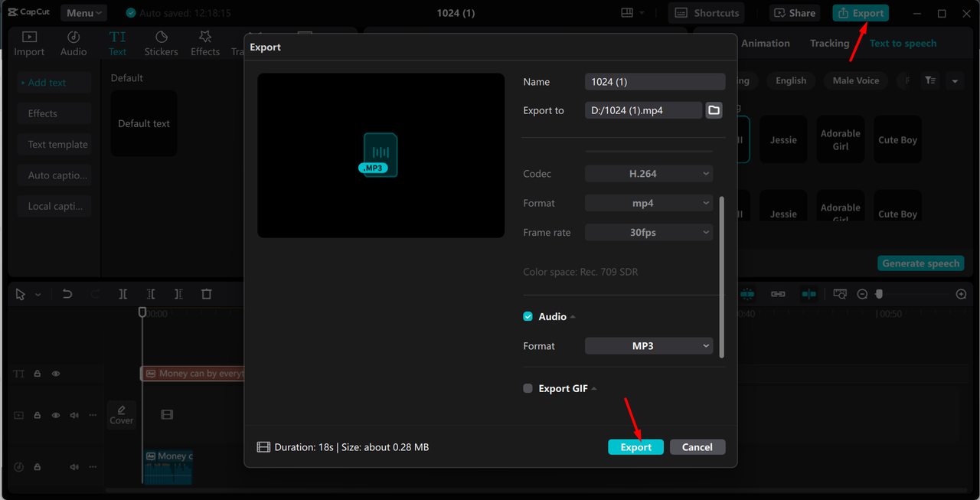980x500 pixels.
Task: Open more options for the audio track
Action: pyautogui.click(x=93, y=467)
